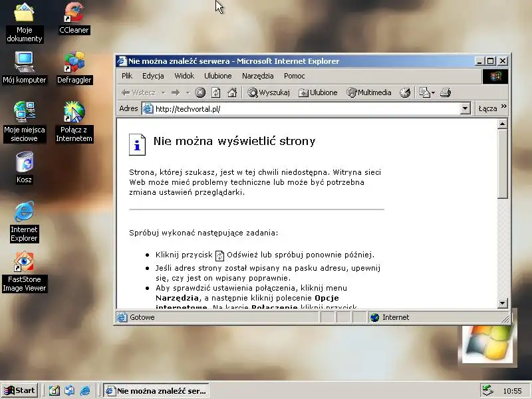Select Internet Explorer desktop icon
Viewport: 532px width, 399px height.
[x=24, y=221]
